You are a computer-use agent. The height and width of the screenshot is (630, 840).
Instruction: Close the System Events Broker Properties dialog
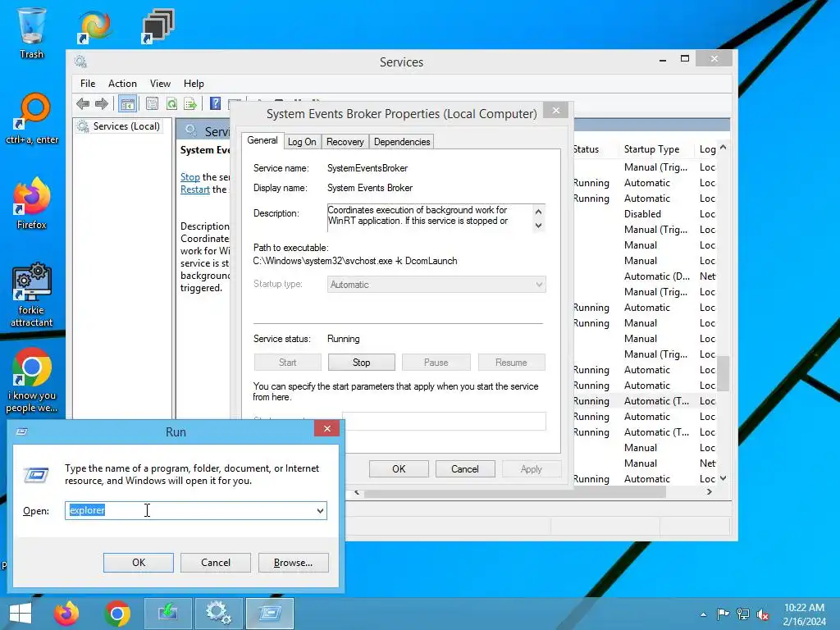[556, 111]
